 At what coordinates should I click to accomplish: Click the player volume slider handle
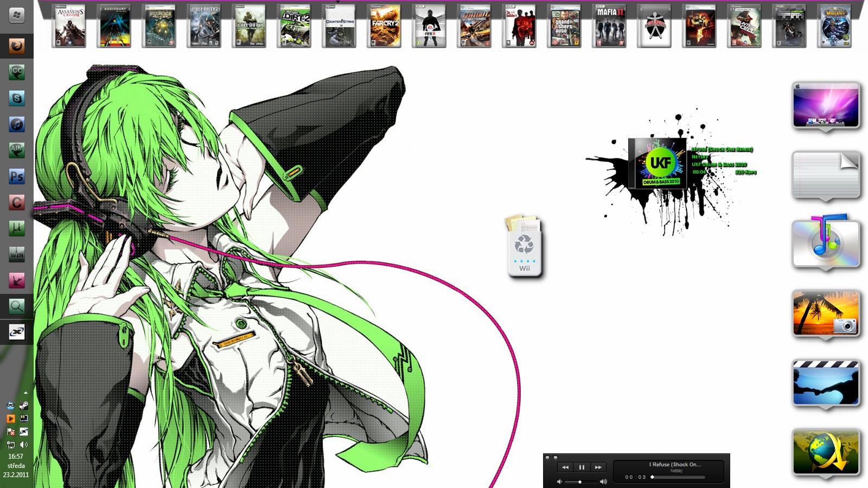tap(580, 481)
